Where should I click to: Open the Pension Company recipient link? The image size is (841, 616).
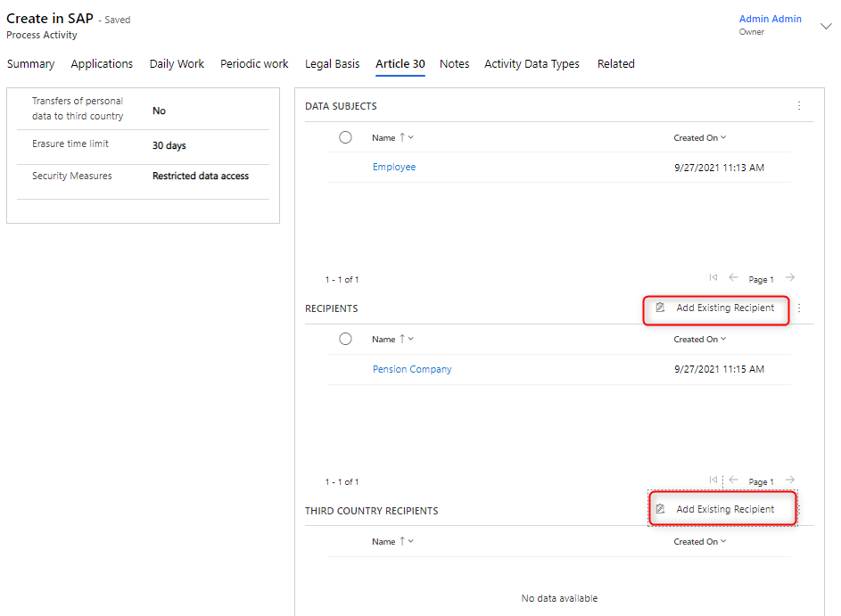[x=412, y=369]
